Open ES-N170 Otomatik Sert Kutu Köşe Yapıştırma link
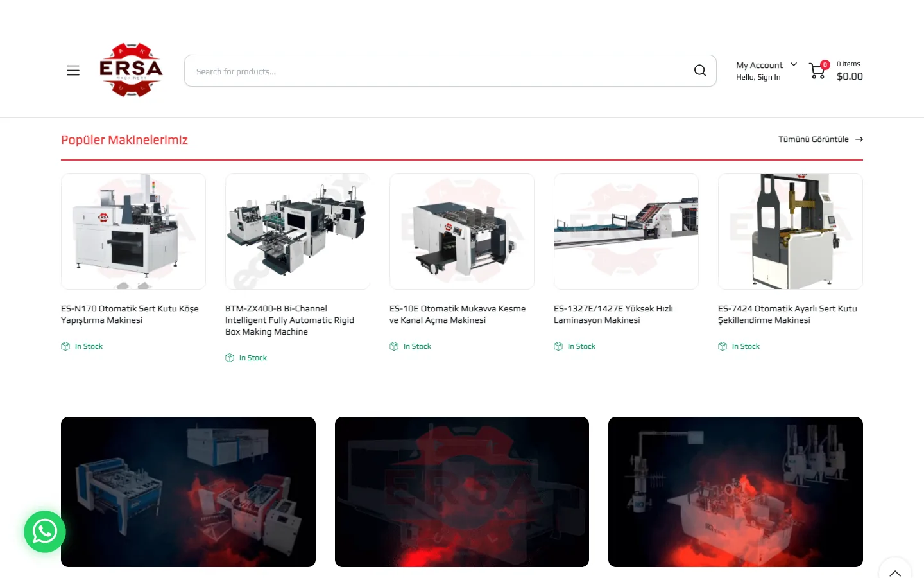Screen dimensions: 924x578 click(x=130, y=314)
